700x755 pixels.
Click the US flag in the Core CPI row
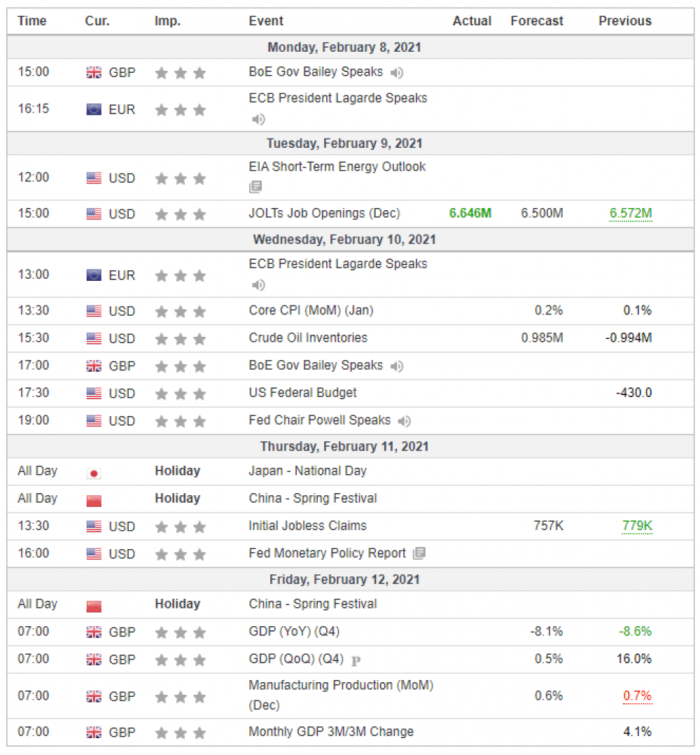pos(94,311)
